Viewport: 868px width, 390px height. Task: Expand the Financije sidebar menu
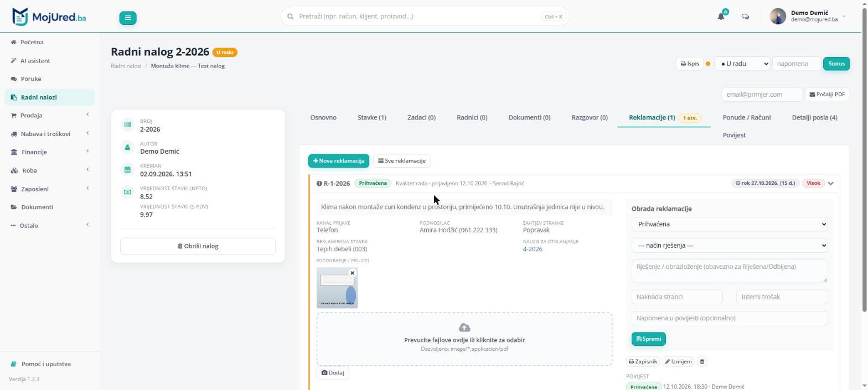point(50,152)
